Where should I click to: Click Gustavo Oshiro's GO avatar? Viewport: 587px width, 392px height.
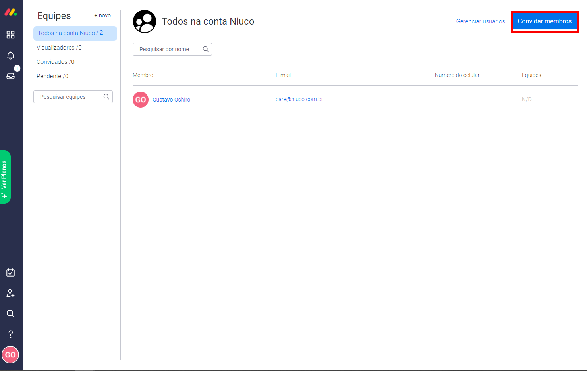pyautogui.click(x=141, y=100)
